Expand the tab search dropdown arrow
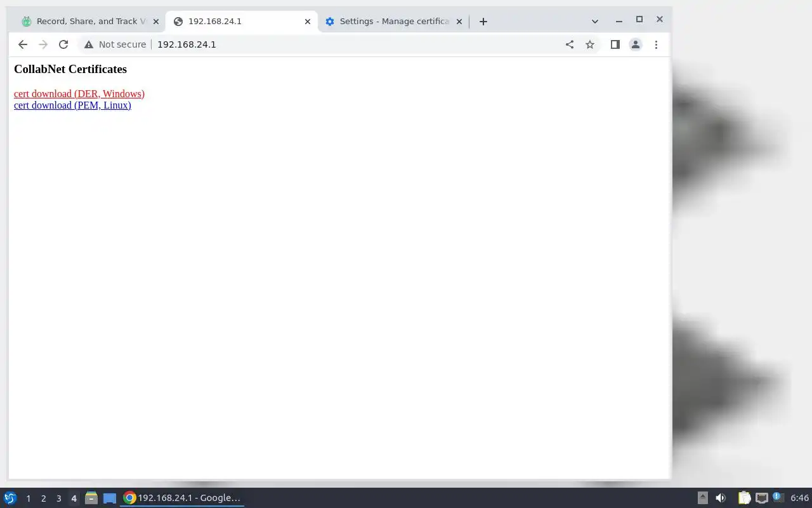This screenshot has height=508, width=812. tap(594, 22)
